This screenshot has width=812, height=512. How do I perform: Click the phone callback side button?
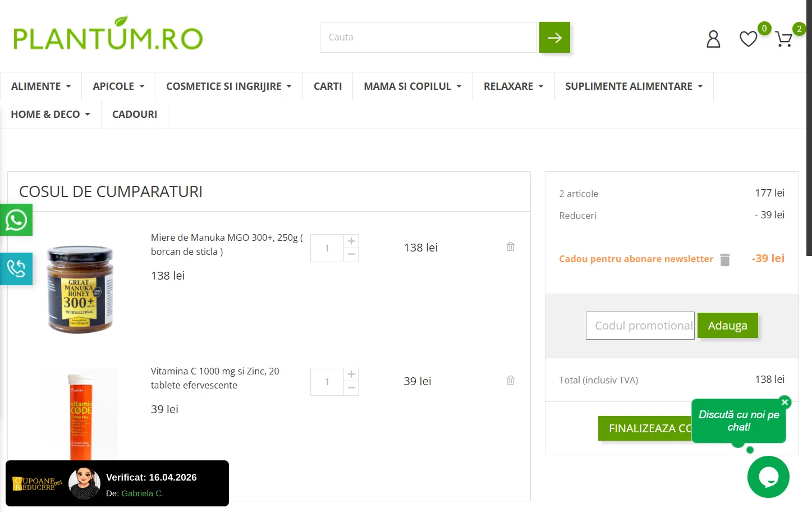coord(16,269)
